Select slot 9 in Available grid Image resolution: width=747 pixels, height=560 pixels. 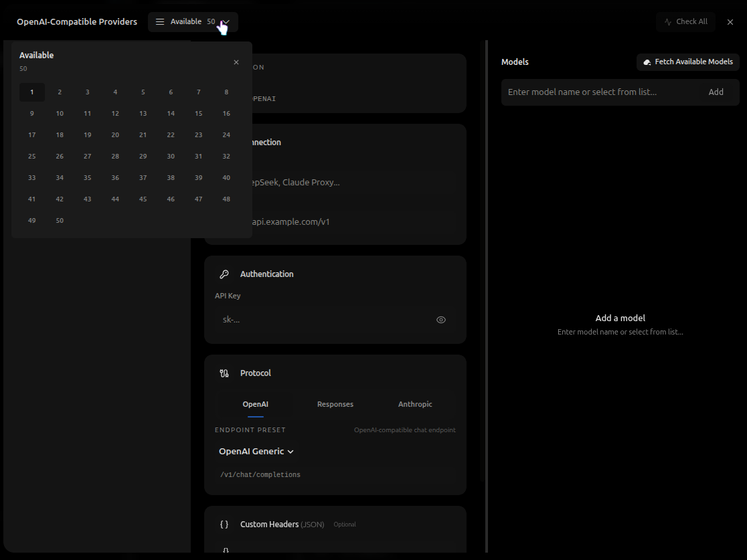tap(32, 114)
